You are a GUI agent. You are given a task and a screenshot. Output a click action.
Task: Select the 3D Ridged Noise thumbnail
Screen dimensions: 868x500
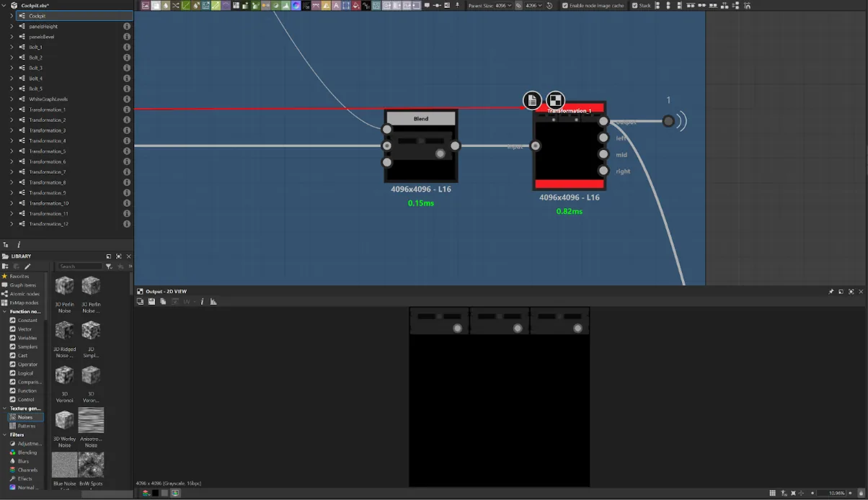coord(64,331)
